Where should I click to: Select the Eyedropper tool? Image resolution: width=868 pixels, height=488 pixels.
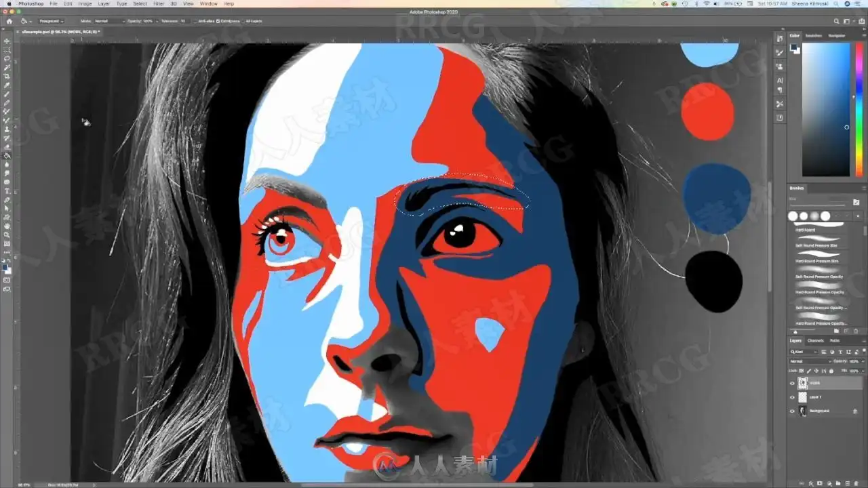(7, 85)
